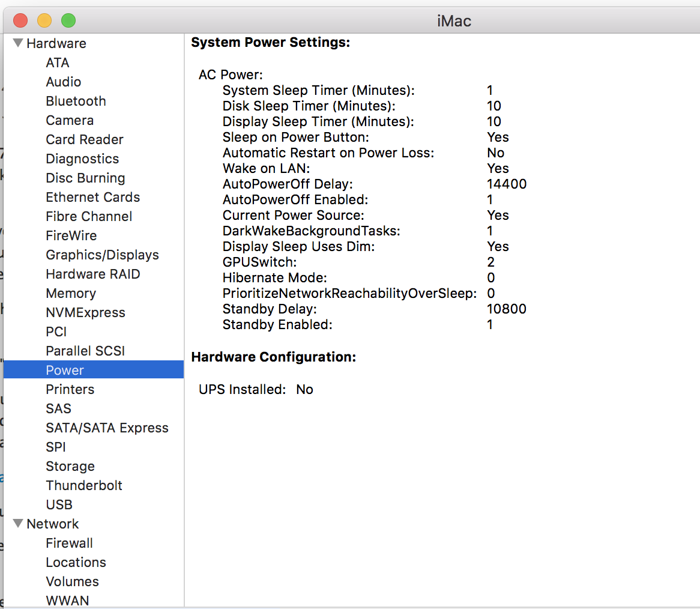Click Display Sleep Timer (Minutes) label
Screen dimensions: 700x609
[318, 121]
